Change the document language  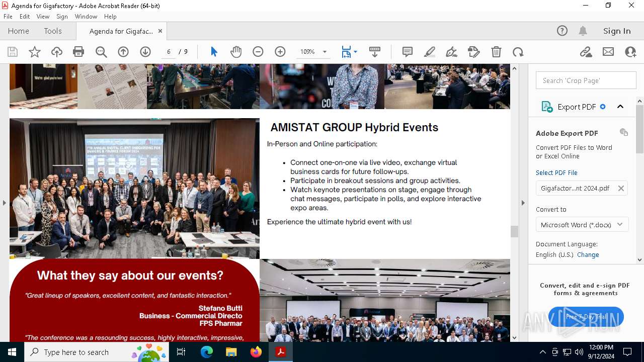[x=588, y=254]
